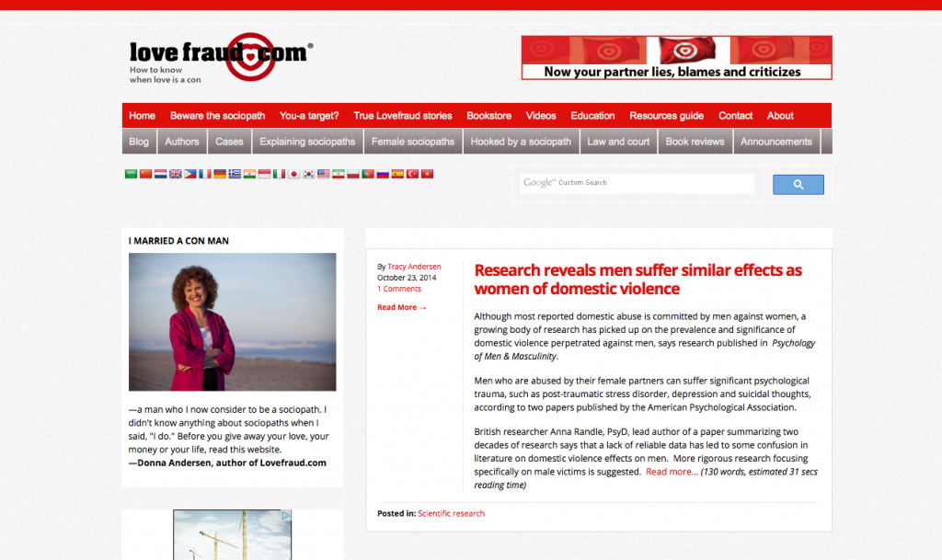This screenshot has width=942, height=560.
Task: Open the Bookstore menu item
Action: 488,116
